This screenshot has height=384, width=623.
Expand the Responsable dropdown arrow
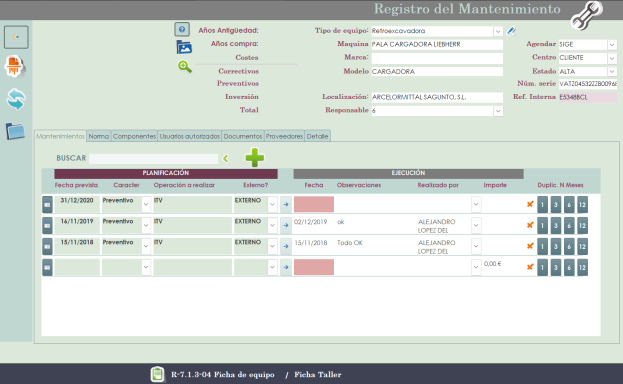(x=498, y=111)
